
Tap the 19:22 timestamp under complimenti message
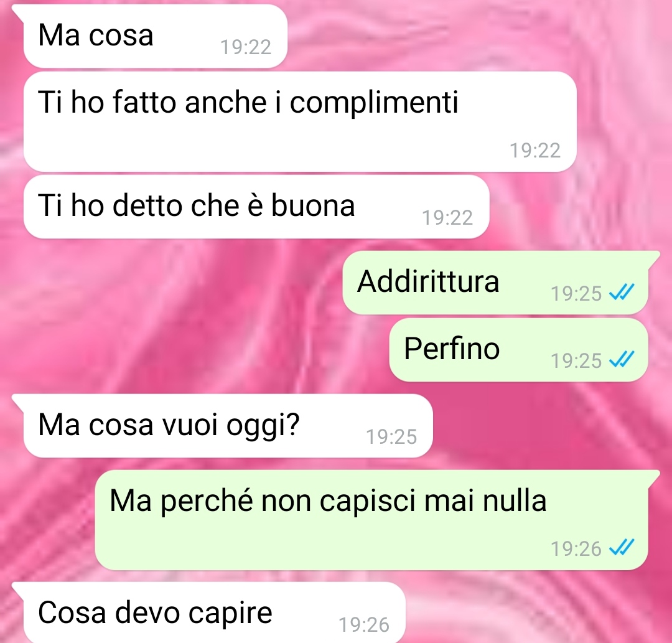pyautogui.click(x=535, y=151)
